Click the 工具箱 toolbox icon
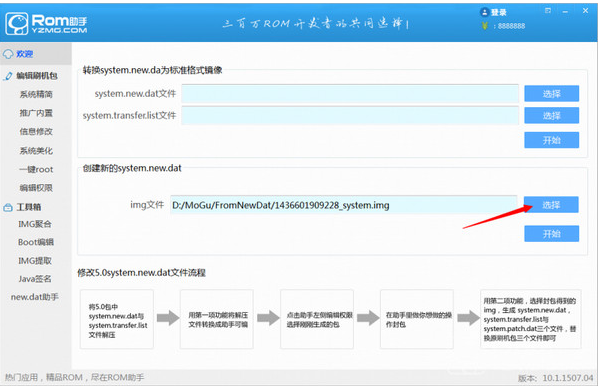600x386 pixels. point(8,208)
